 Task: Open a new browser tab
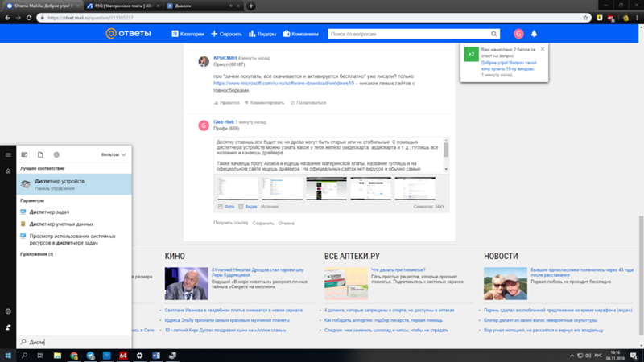(x=251, y=6)
